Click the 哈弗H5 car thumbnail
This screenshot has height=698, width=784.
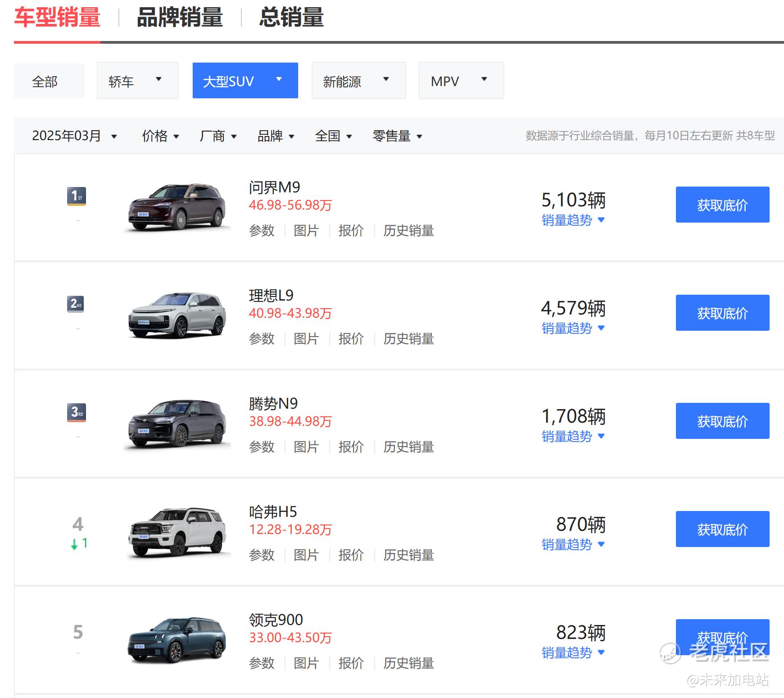(177, 532)
